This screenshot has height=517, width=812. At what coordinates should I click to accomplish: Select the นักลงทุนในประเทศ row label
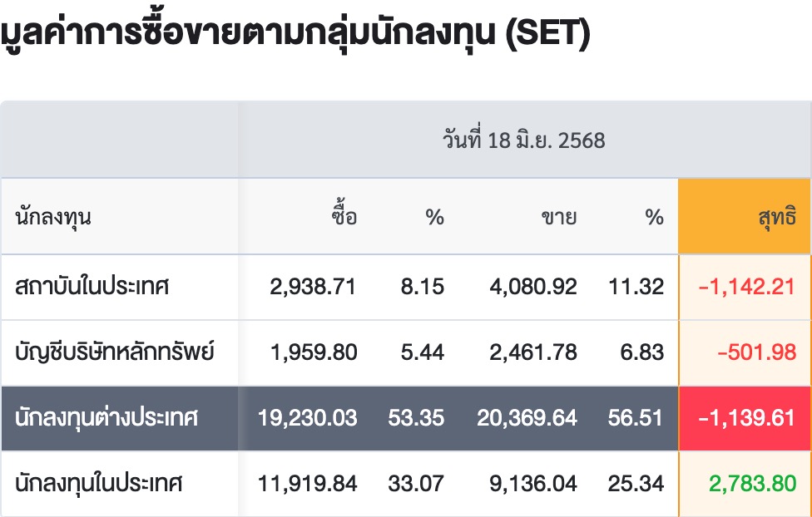point(98,484)
